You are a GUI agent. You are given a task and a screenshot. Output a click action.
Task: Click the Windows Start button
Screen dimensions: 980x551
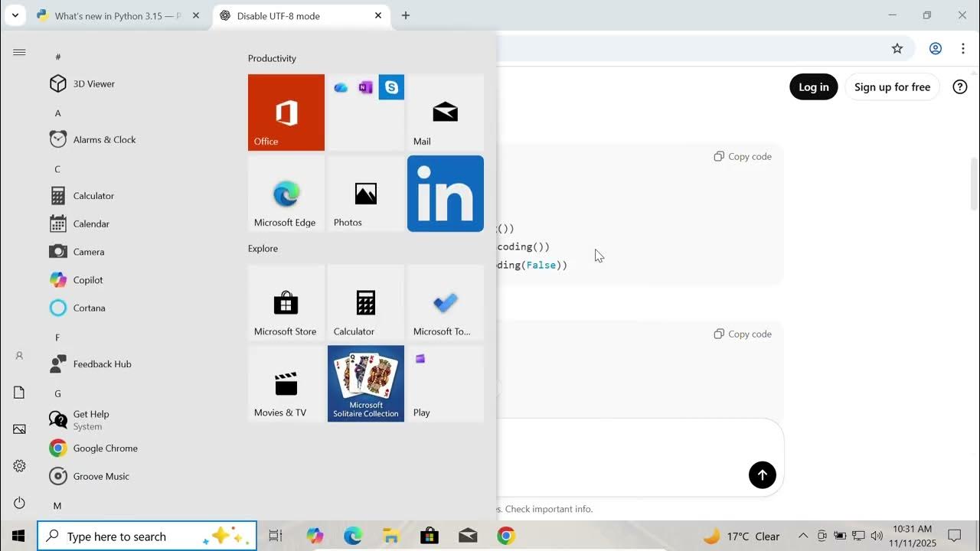point(18,536)
